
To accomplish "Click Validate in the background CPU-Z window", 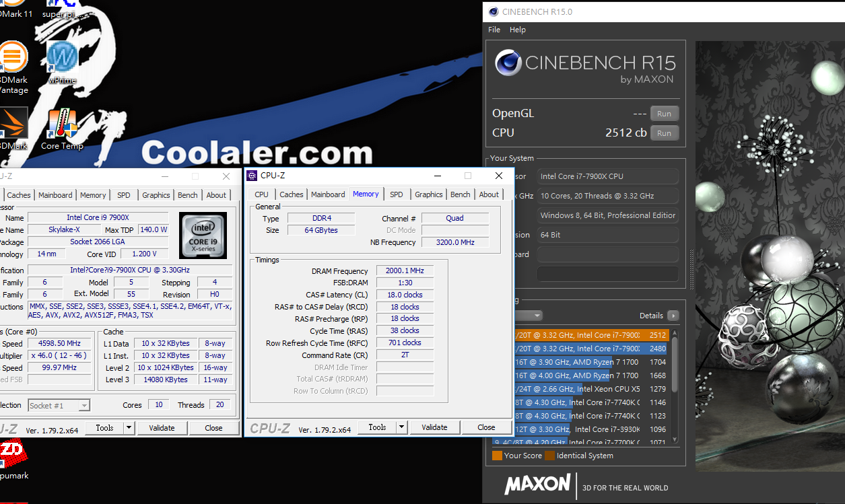I will (x=162, y=428).
